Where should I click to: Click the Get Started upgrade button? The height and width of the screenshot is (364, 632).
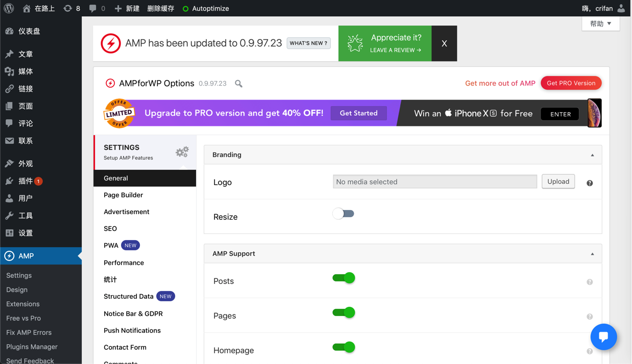359,113
